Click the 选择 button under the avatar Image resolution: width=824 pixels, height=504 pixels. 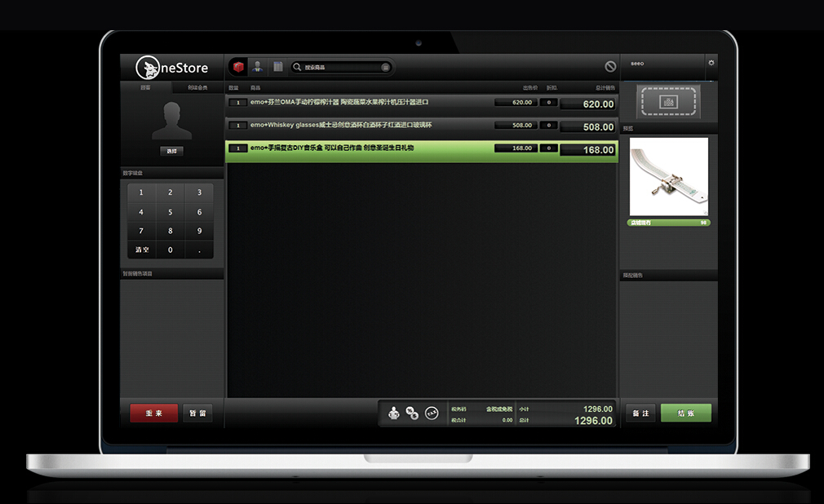(x=172, y=151)
